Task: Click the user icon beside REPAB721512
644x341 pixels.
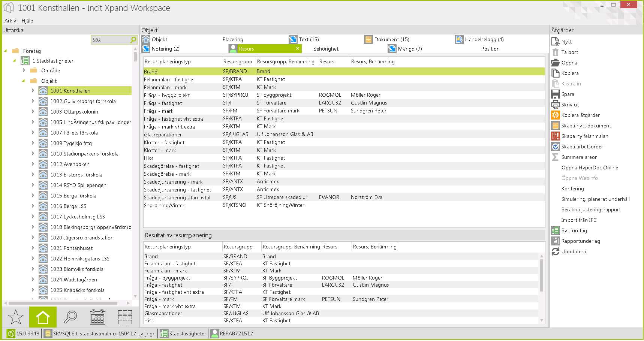Action: (215, 334)
